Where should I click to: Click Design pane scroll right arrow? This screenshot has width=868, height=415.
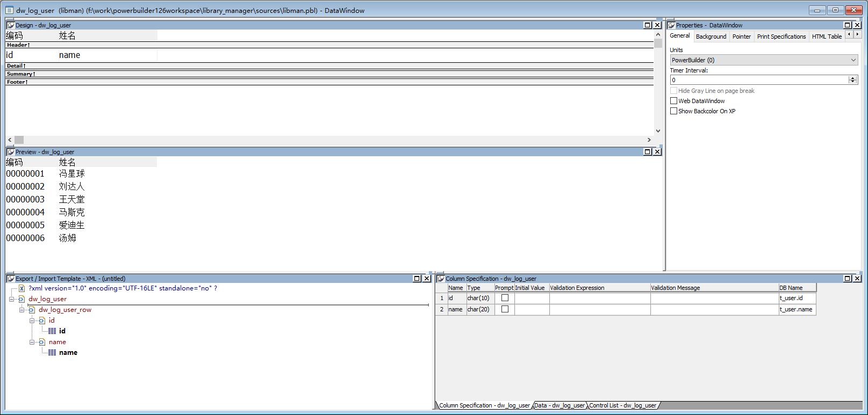pos(649,140)
